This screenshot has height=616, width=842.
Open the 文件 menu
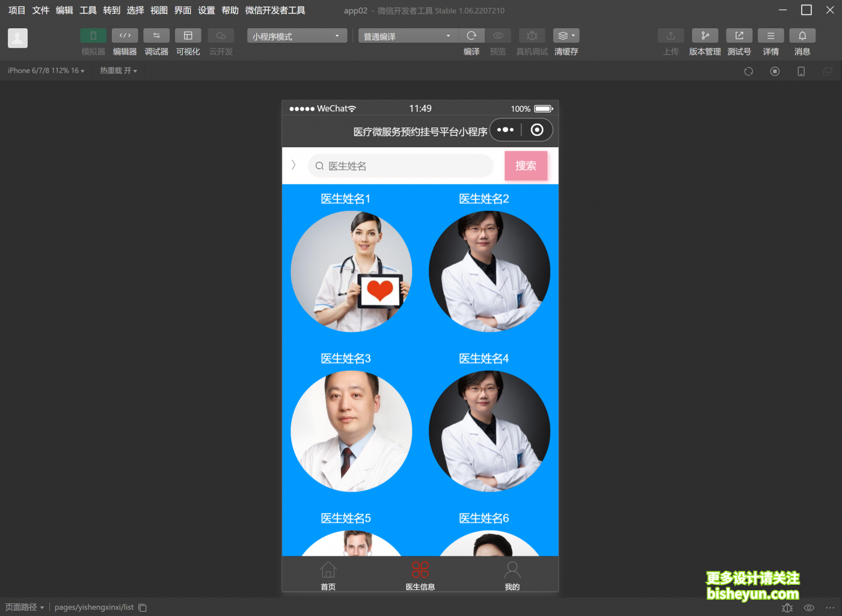(x=41, y=10)
